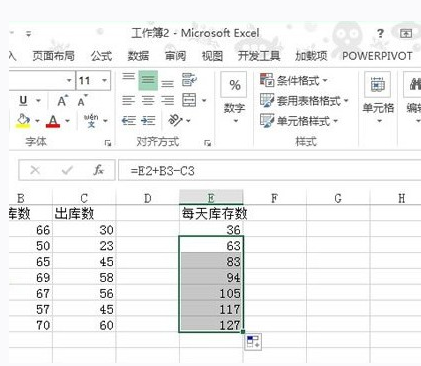The width and height of the screenshot is (421, 366).
Task: Click Excel help question mark
Action: 380,33
